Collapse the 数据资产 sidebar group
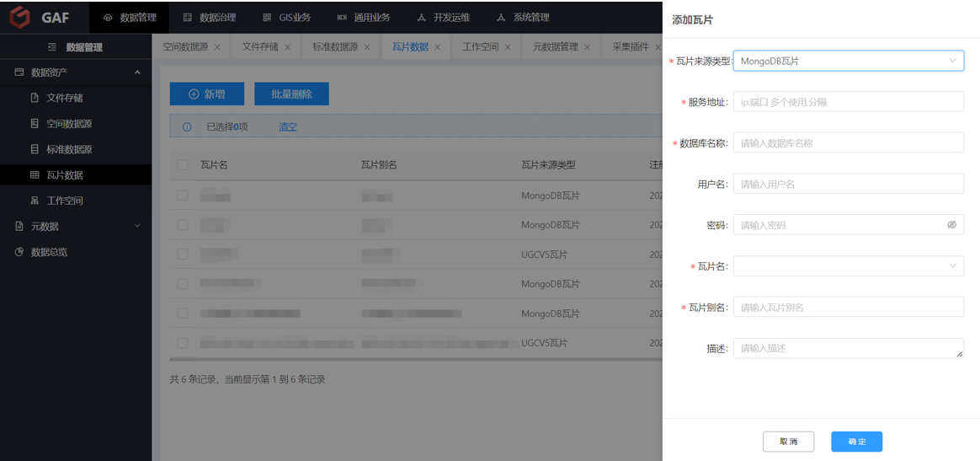 point(137,72)
